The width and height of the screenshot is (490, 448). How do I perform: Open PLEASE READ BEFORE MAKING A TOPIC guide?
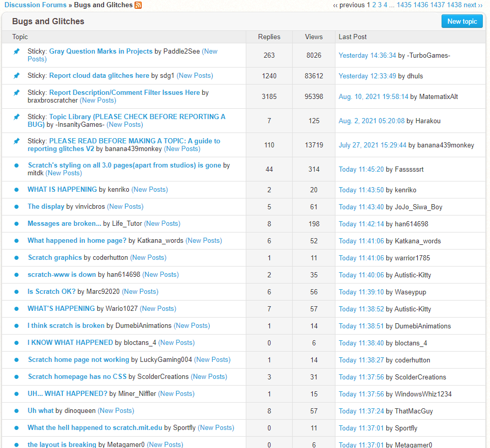[124, 145]
